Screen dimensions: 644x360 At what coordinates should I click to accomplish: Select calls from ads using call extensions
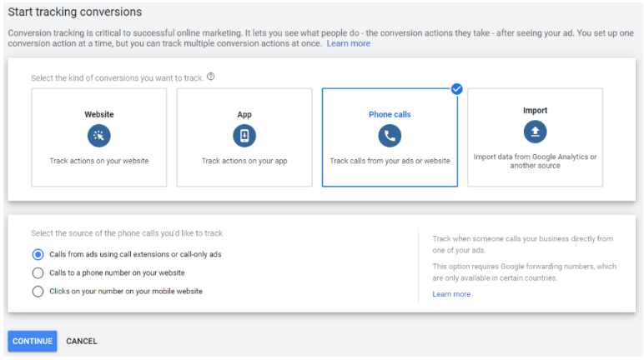38,254
